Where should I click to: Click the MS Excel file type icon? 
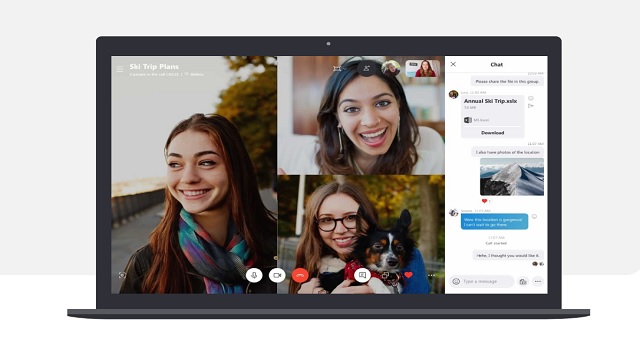468,120
